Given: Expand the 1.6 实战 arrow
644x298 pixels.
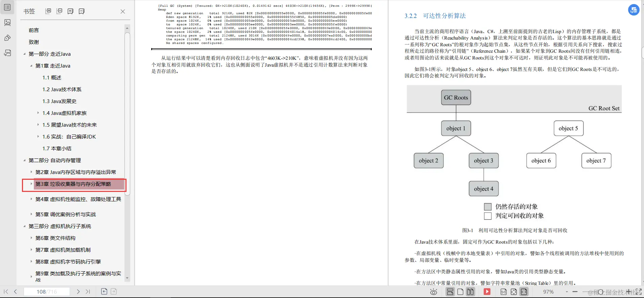Looking at the screenshot, I should (38, 136).
